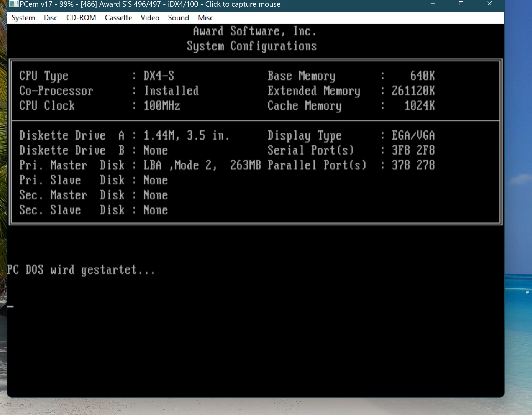Open the Misc menu
532x415 pixels.
(206, 18)
